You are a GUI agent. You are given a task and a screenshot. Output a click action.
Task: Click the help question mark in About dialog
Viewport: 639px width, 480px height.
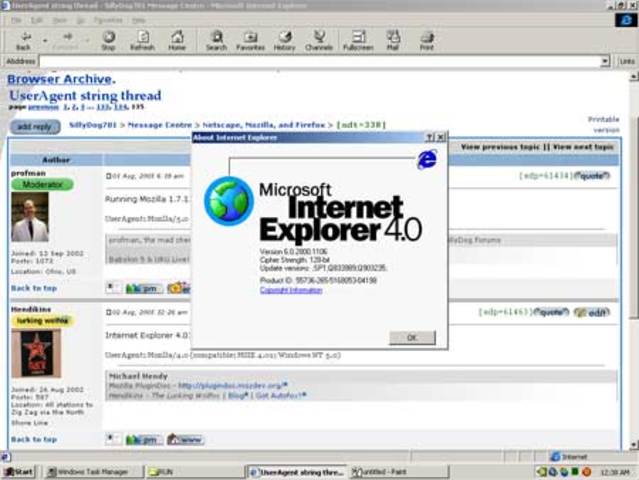[x=429, y=137]
